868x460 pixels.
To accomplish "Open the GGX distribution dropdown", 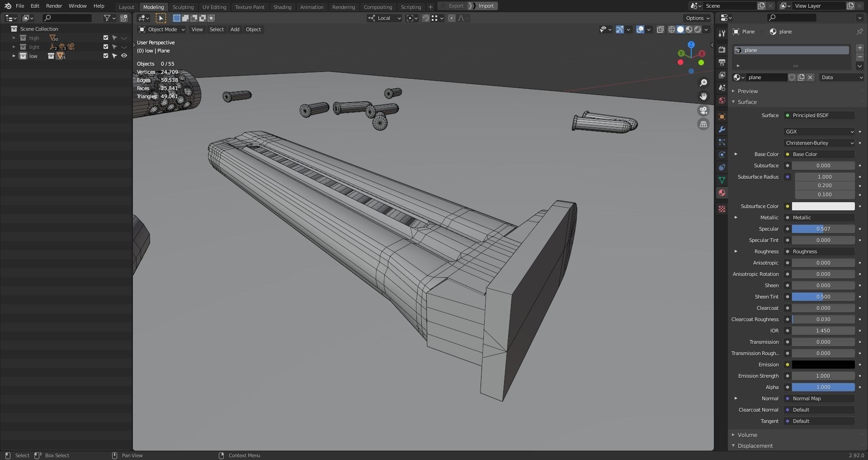I will pyautogui.click(x=819, y=132).
